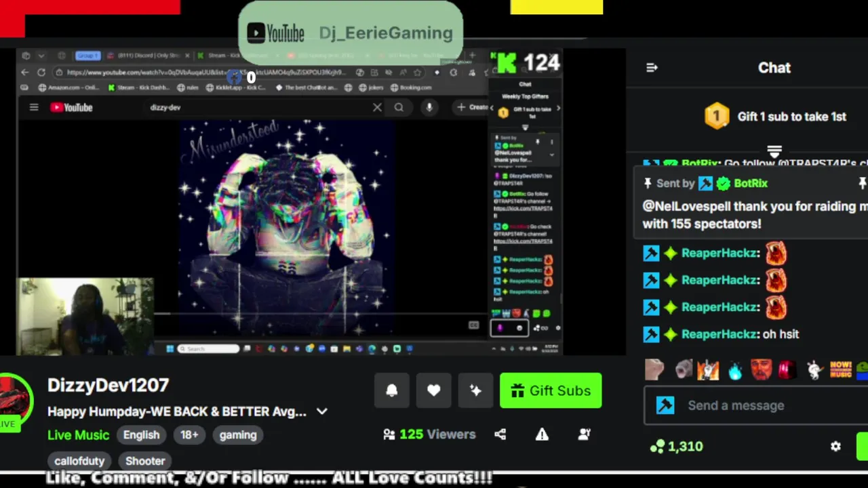Toggle captions CC button on YouTube player
Image resolution: width=868 pixels, height=488 pixels.
tap(473, 325)
